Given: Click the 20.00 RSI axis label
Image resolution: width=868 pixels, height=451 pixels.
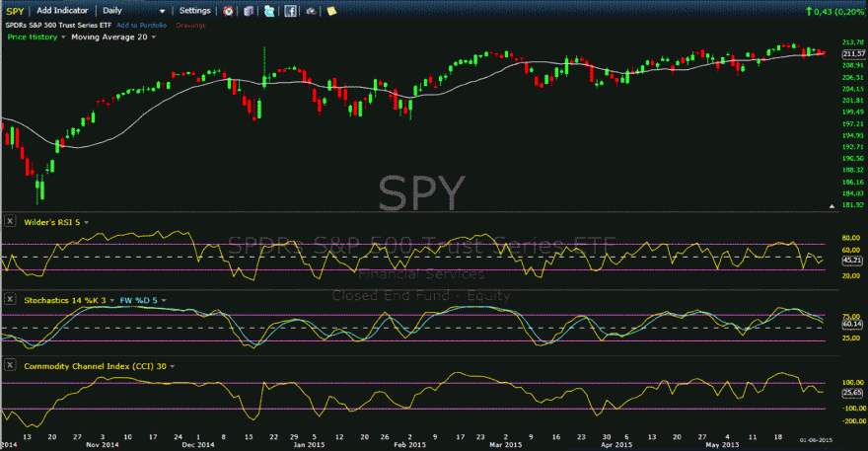Looking at the screenshot, I should tap(851, 275).
